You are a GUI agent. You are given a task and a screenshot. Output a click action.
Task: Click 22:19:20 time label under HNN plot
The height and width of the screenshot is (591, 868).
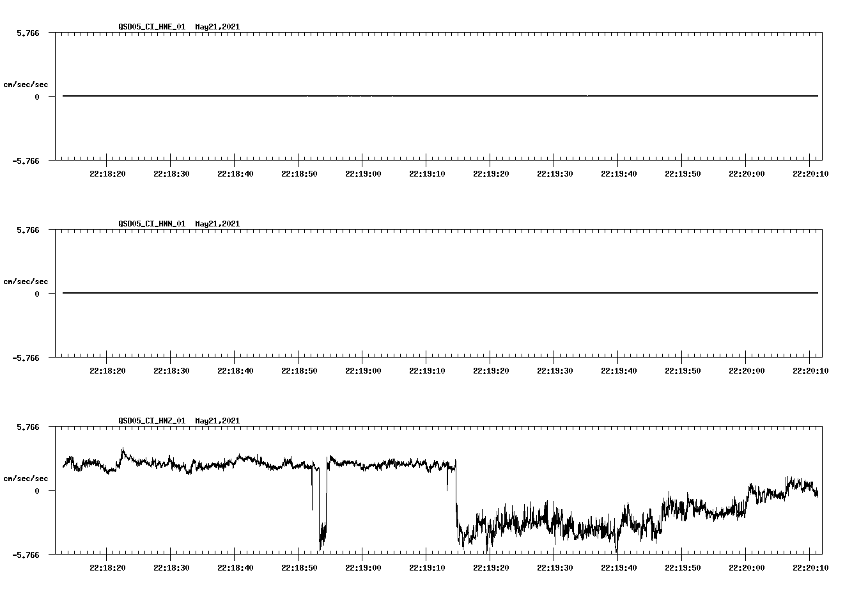pos(491,371)
